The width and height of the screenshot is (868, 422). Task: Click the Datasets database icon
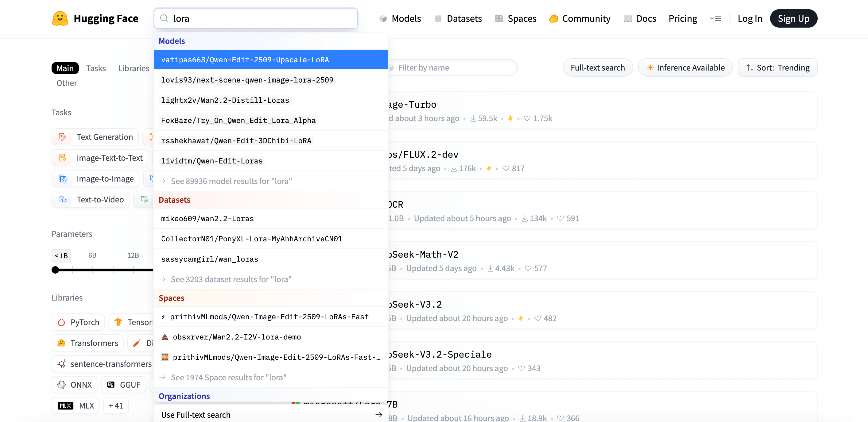[x=438, y=18]
